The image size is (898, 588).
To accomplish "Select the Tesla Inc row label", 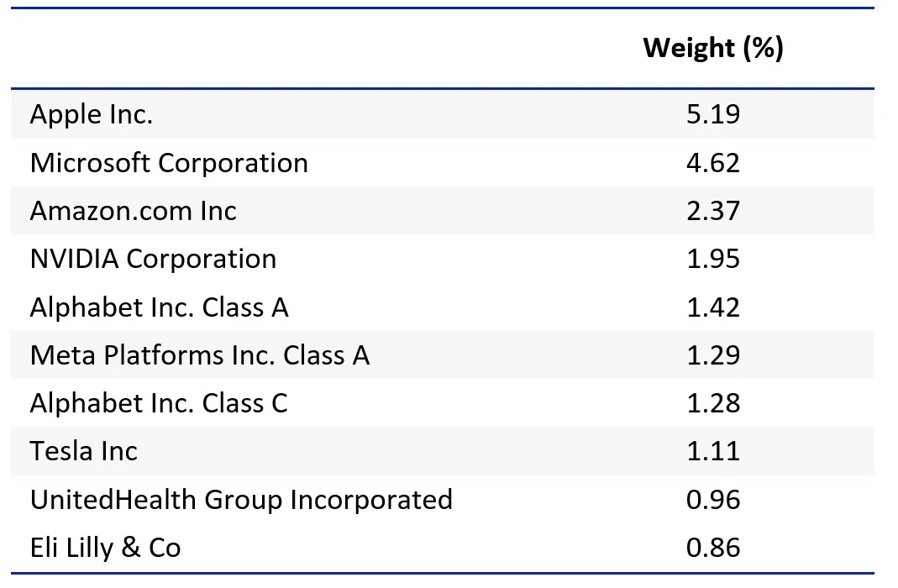I will point(84,451).
